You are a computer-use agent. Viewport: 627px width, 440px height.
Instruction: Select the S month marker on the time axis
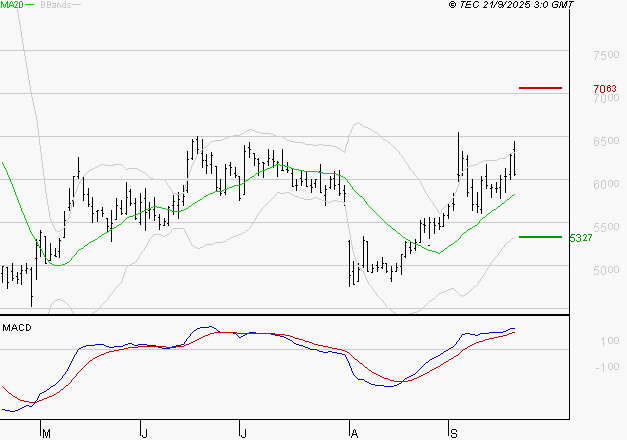pyautogui.click(x=453, y=433)
